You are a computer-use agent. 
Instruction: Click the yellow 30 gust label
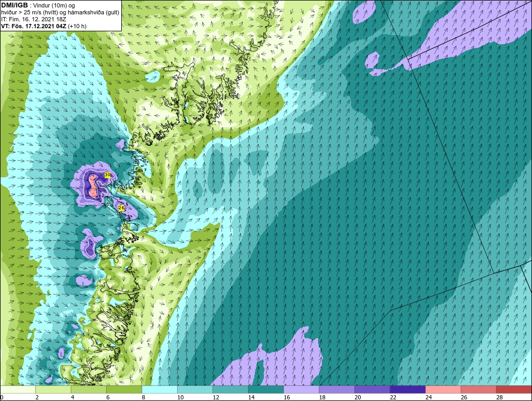tap(107, 175)
